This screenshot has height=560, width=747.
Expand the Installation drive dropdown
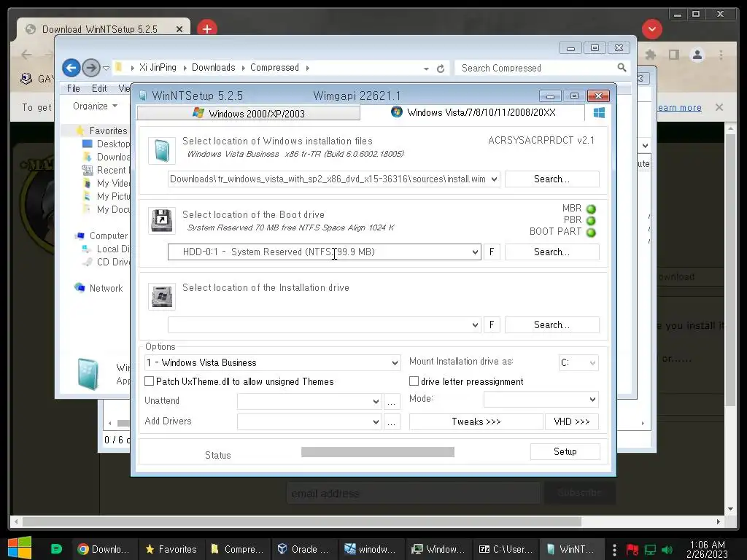(475, 324)
